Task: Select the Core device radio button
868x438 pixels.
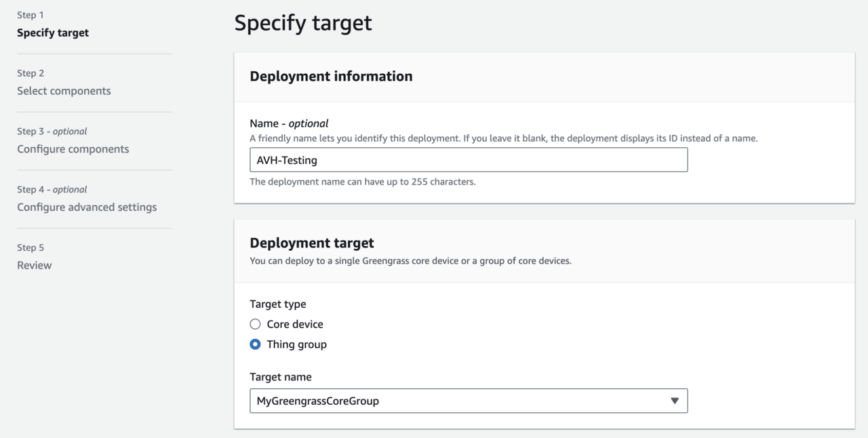Action: tap(255, 324)
